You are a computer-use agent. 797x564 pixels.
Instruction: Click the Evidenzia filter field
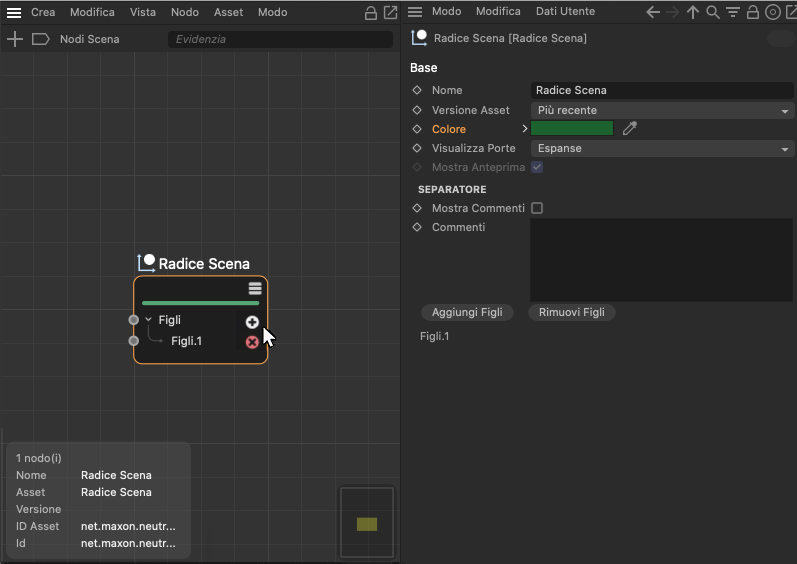(x=280, y=39)
